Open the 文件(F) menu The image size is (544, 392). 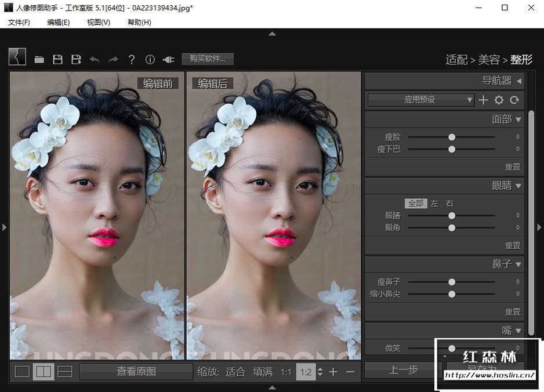pos(19,22)
